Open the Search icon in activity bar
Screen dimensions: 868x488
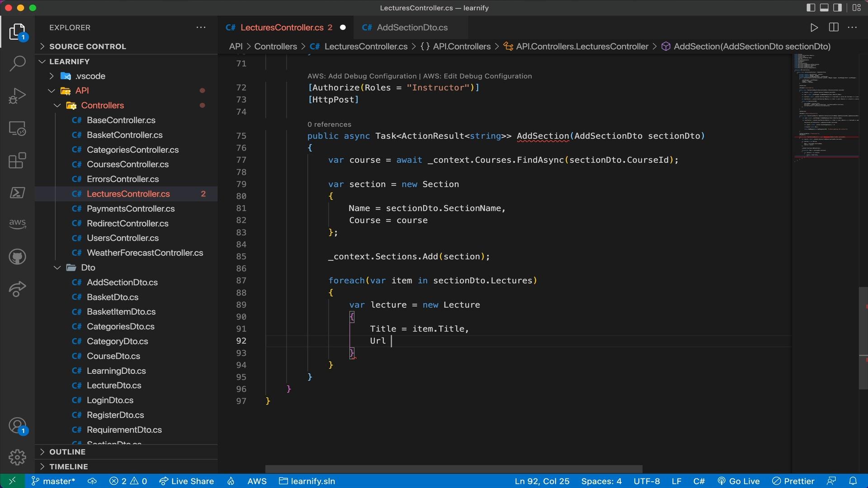click(17, 64)
